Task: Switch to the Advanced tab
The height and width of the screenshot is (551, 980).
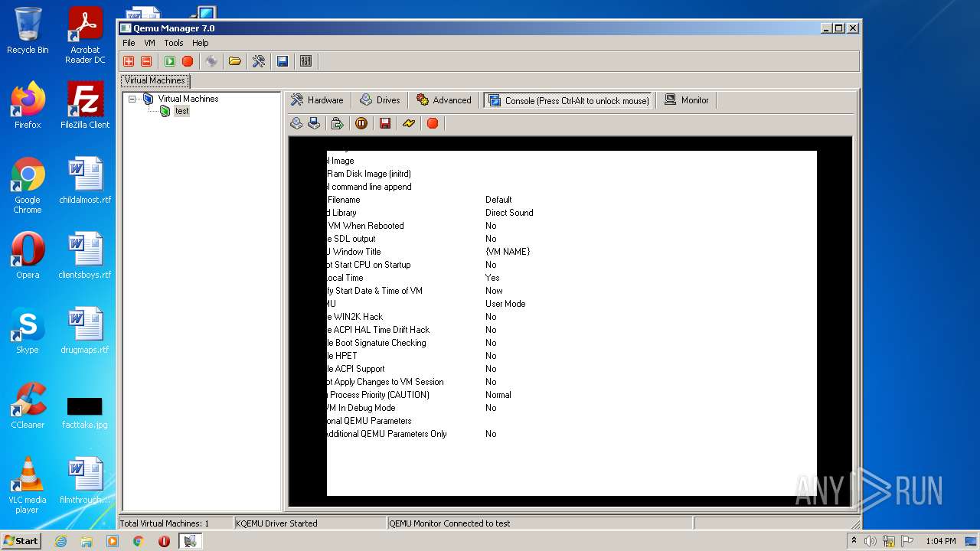Action: click(x=444, y=100)
